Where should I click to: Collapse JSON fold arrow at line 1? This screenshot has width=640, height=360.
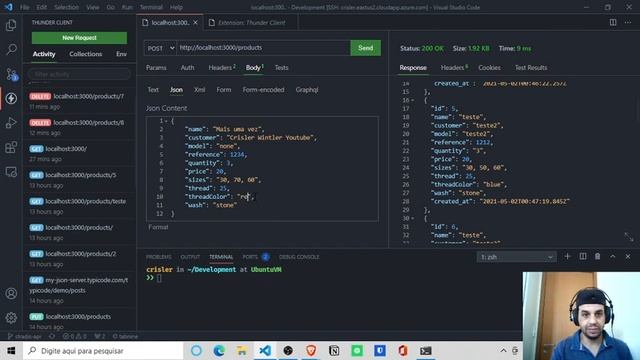coord(166,121)
